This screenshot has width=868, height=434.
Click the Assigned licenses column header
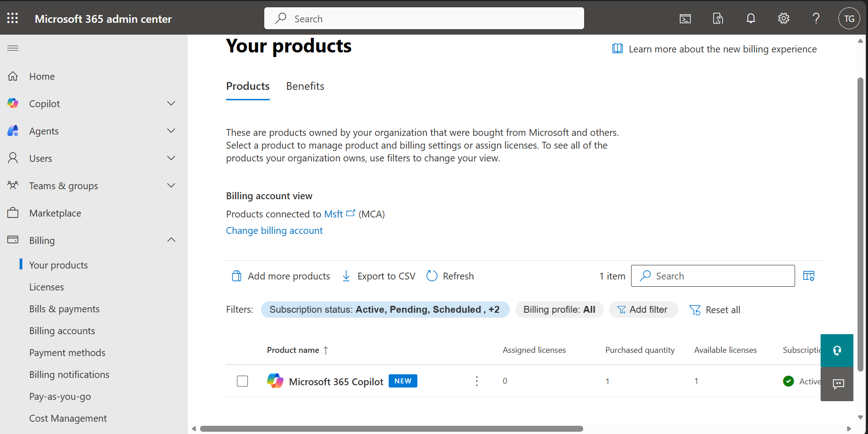(x=534, y=350)
